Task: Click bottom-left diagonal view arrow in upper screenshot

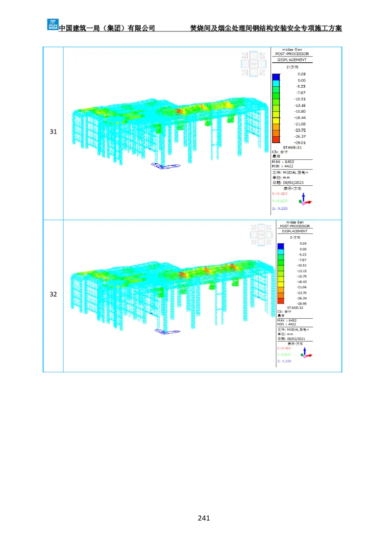Action: pos(245,73)
